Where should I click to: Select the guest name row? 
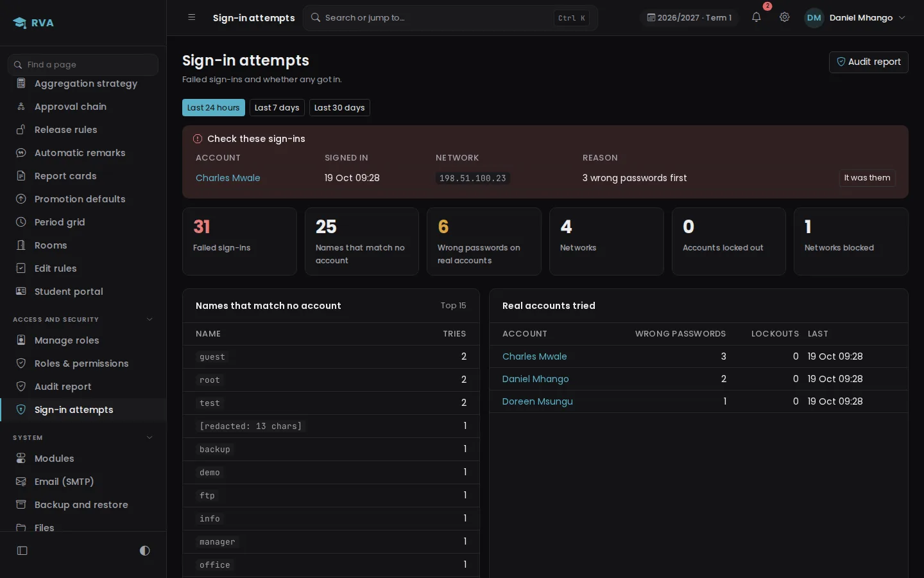click(x=331, y=356)
